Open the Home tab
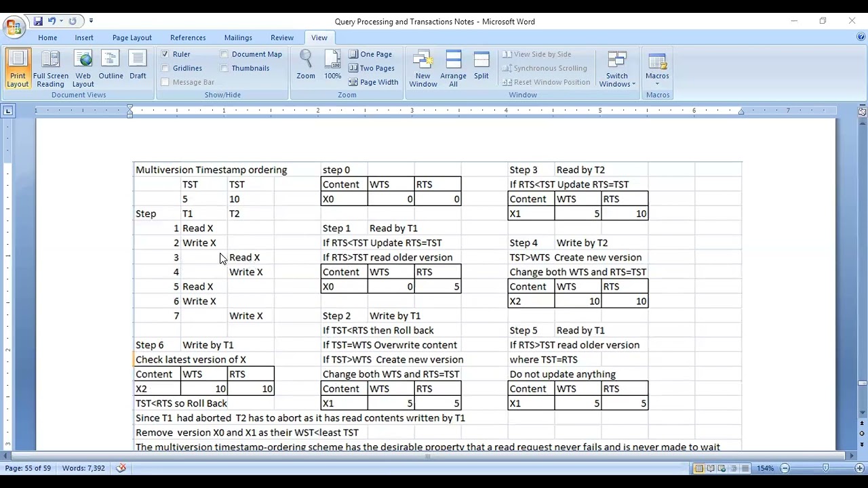The height and width of the screenshot is (488, 868). coord(47,38)
